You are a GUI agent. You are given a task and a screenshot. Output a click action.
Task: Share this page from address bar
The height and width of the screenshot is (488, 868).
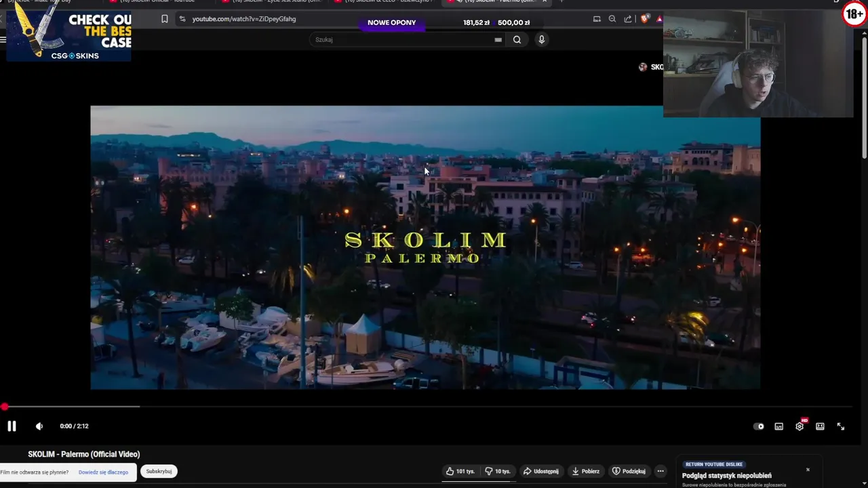coord(628,19)
